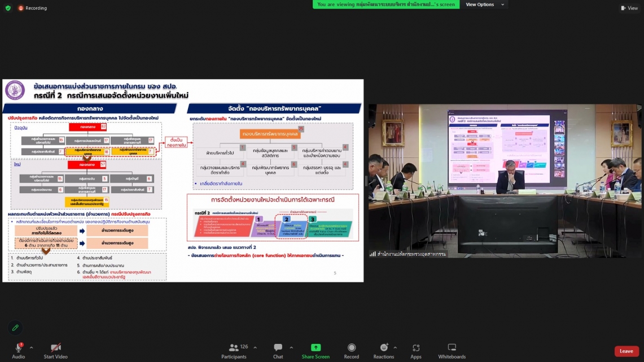Viewport: 644px width, 362px height.
Task: Click the ministry logo on the slide
Action: 15,90
